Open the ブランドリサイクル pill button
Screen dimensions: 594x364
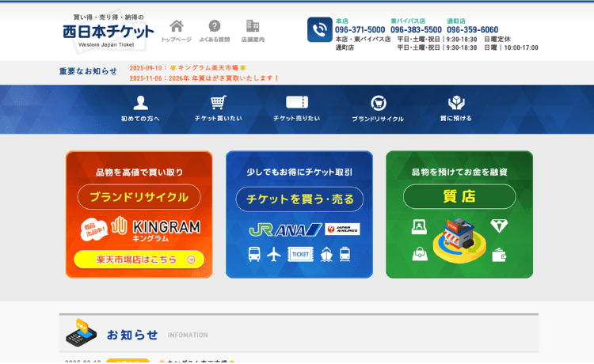(139, 197)
